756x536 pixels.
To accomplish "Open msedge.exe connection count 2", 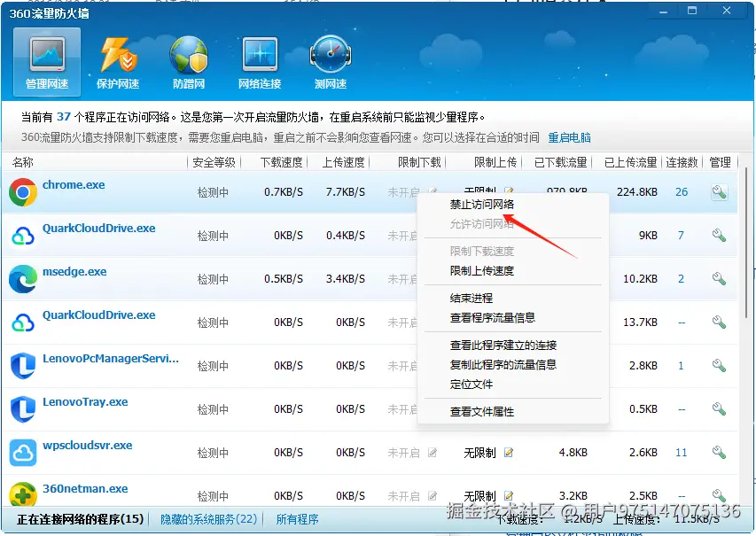I will click(681, 279).
